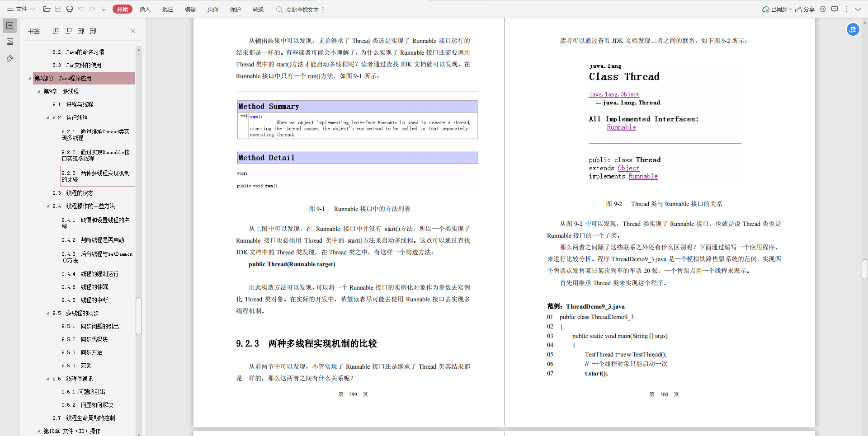Screen dimensions: 868x436
Task: Select bookmark 9.3 线程的状态
Action: coord(73,193)
